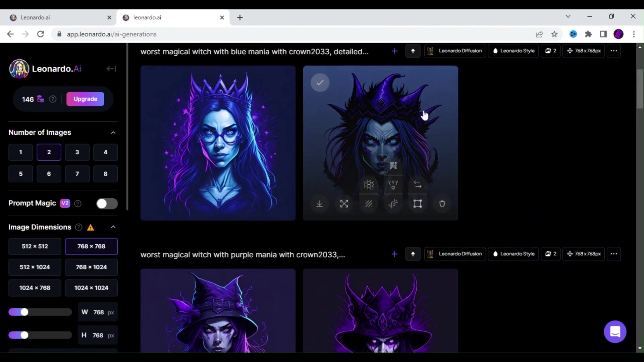The image size is (644, 362).
Task: Open the purple witch hat thumbnail
Action: (x=218, y=310)
